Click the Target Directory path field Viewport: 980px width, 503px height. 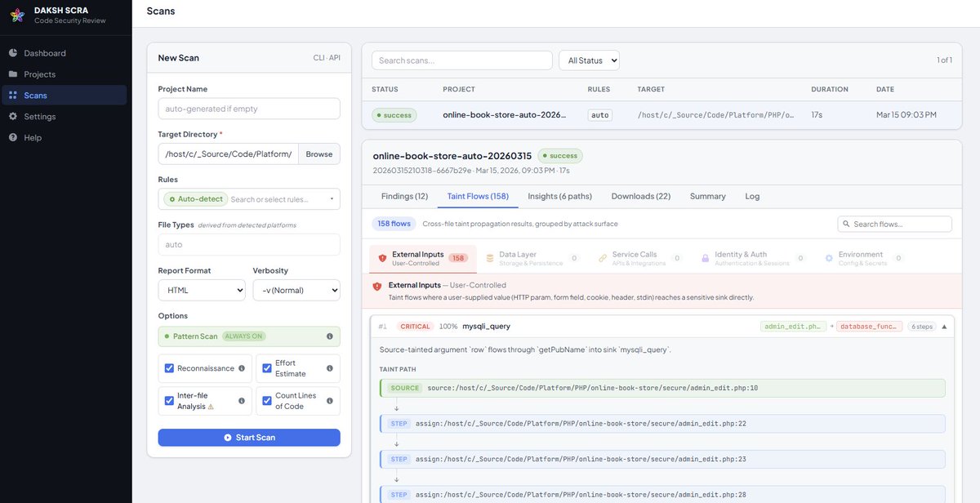(228, 154)
